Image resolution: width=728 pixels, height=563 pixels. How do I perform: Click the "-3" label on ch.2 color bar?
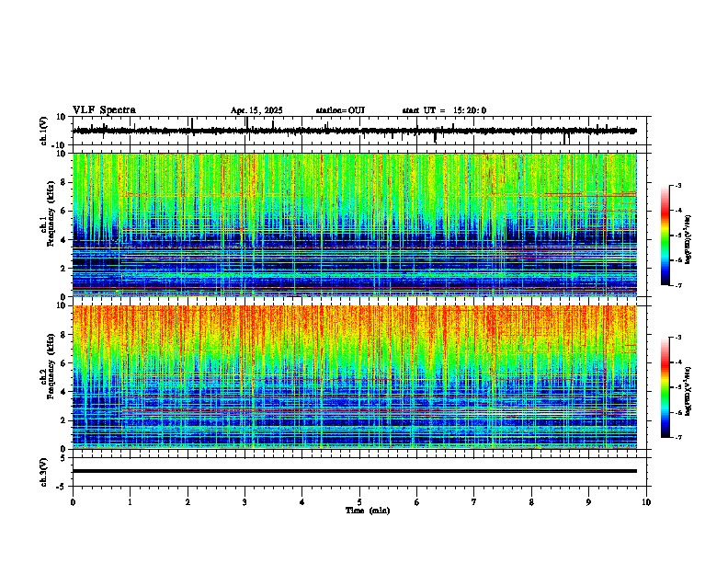pos(678,338)
